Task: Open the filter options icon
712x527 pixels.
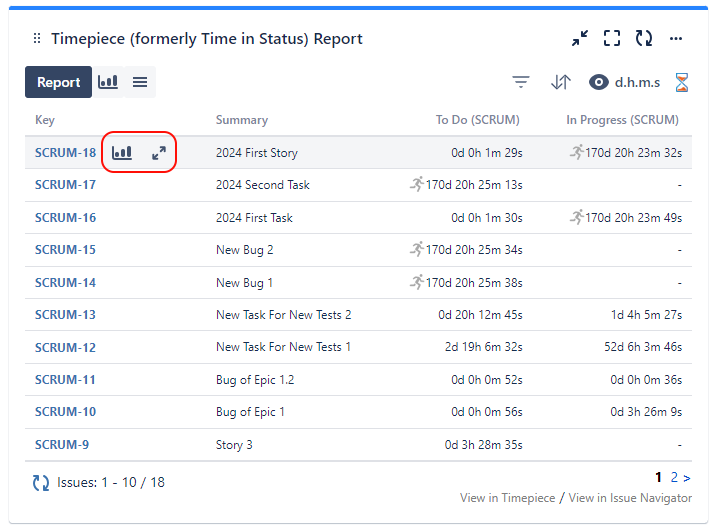Action: 520,82
